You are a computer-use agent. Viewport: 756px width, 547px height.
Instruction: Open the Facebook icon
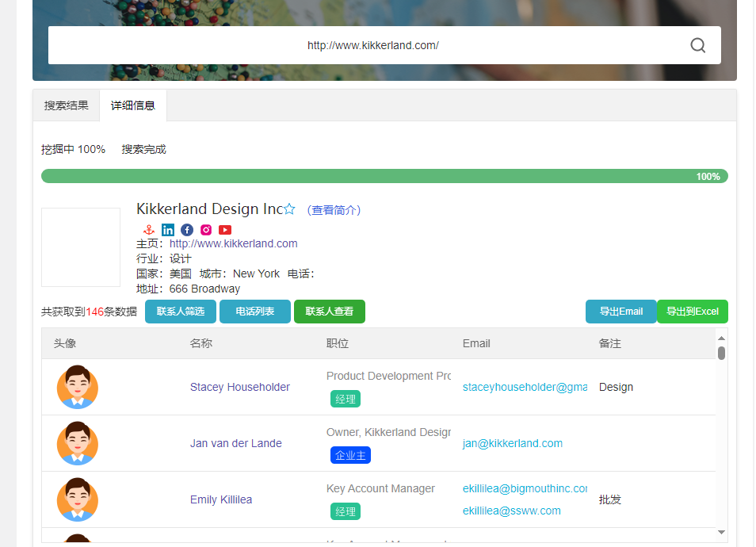pos(187,230)
